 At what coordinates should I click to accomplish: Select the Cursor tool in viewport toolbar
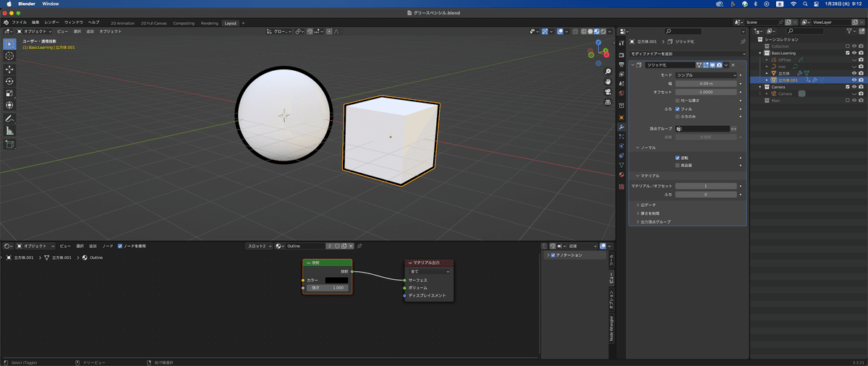[x=9, y=56]
